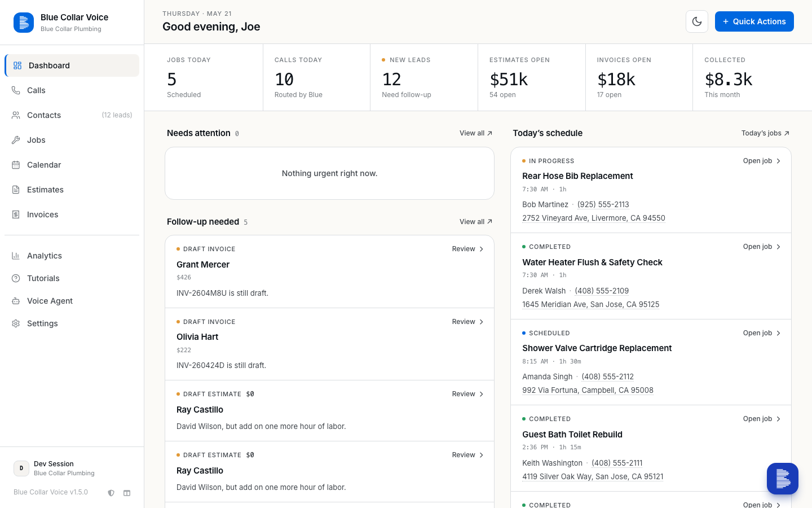
Task: Click the shield icon in the sidebar footer
Action: pos(111,493)
